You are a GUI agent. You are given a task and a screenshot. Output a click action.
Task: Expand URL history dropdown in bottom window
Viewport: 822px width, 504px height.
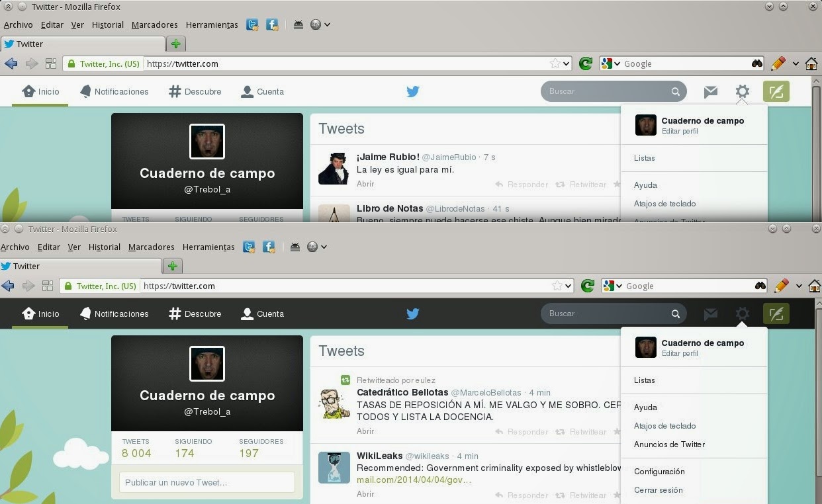(x=569, y=286)
